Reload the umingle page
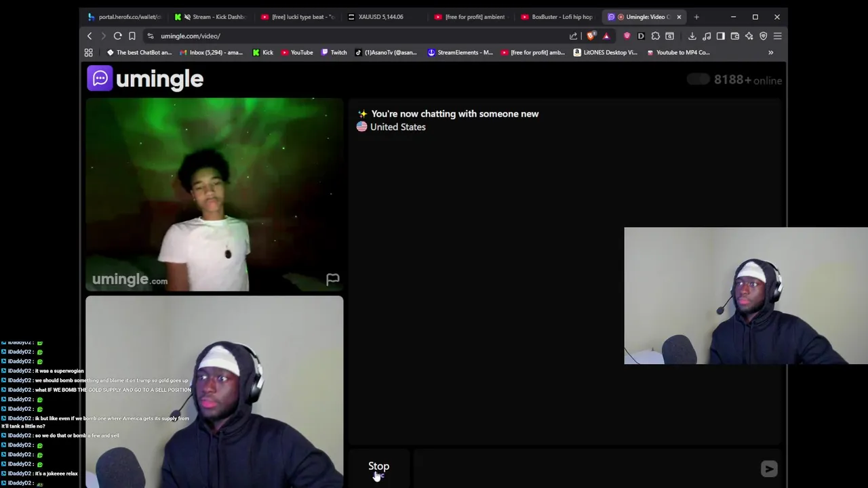The width and height of the screenshot is (868, 488). 117,36
